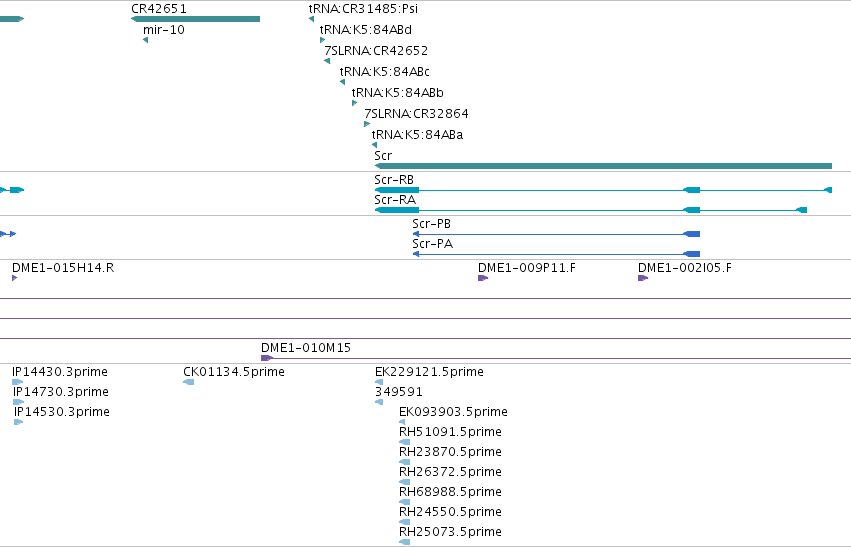Click the Scr-RA transcript's first exon

pos(397,210)
